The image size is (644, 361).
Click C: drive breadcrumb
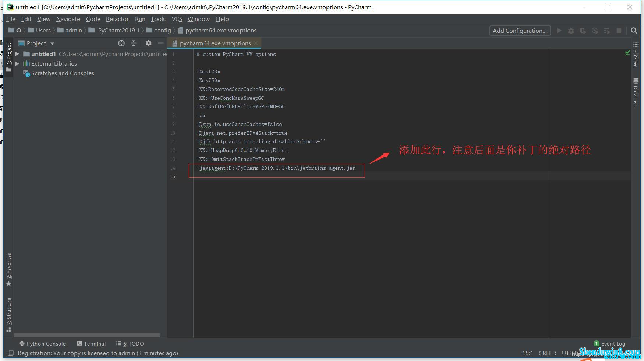point(15,31)
